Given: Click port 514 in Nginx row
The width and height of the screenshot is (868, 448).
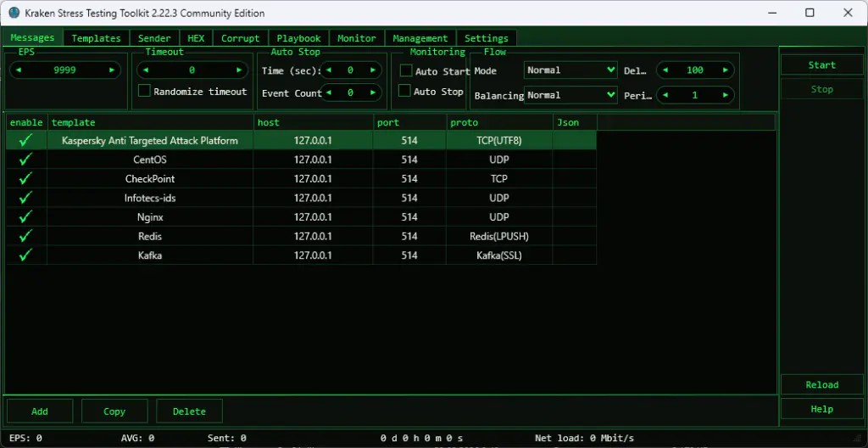Looking at the screenshot, I should click(409, 217).
